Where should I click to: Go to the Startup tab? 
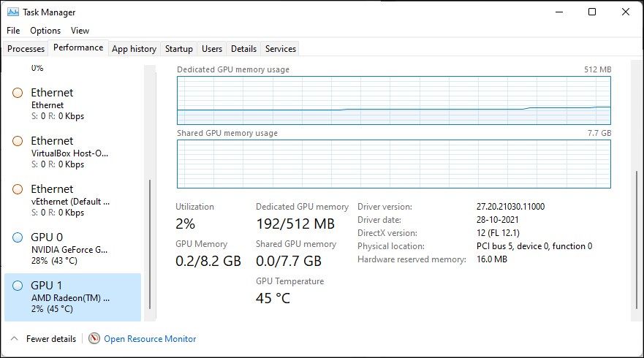coord(179,49)
